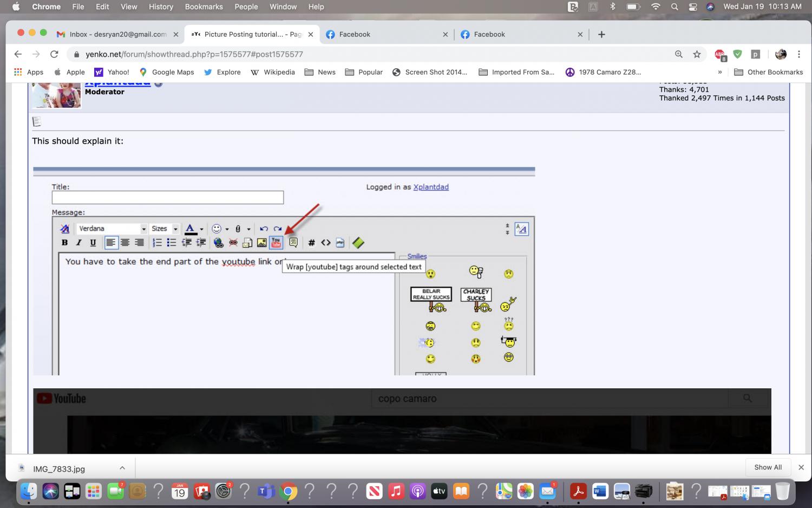812x508 pixels.
Task: Click the insert link globe icon
Action: 218,243
